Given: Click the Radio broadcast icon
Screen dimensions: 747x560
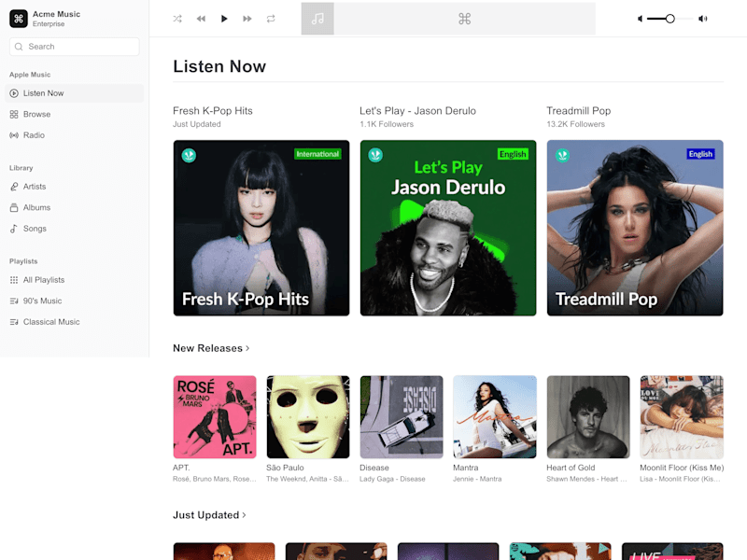Looking at the screenshot, I should pyautogui.click(x=14, y=135).
